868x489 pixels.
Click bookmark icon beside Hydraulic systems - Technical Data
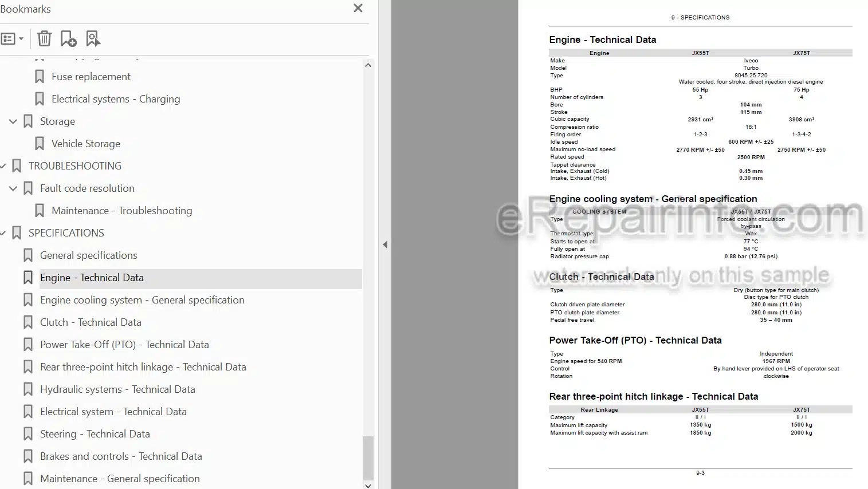click(x=28, y=389)
